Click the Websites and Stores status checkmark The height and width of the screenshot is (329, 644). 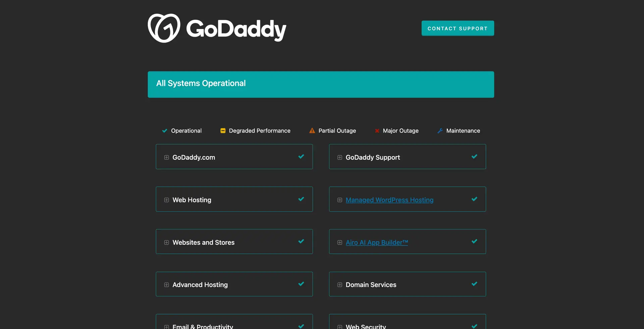pyautogui.click(x=301, y=241)
